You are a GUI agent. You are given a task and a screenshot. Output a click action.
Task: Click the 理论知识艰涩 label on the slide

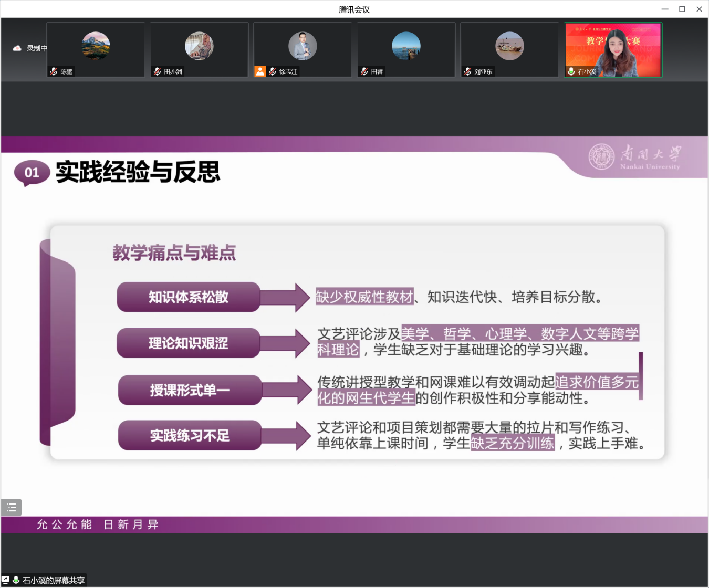coord(189,343)
